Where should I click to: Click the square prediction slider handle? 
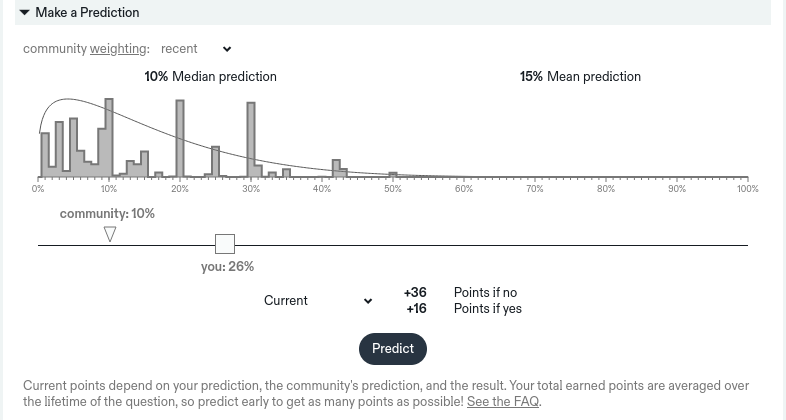coord(225,244)
